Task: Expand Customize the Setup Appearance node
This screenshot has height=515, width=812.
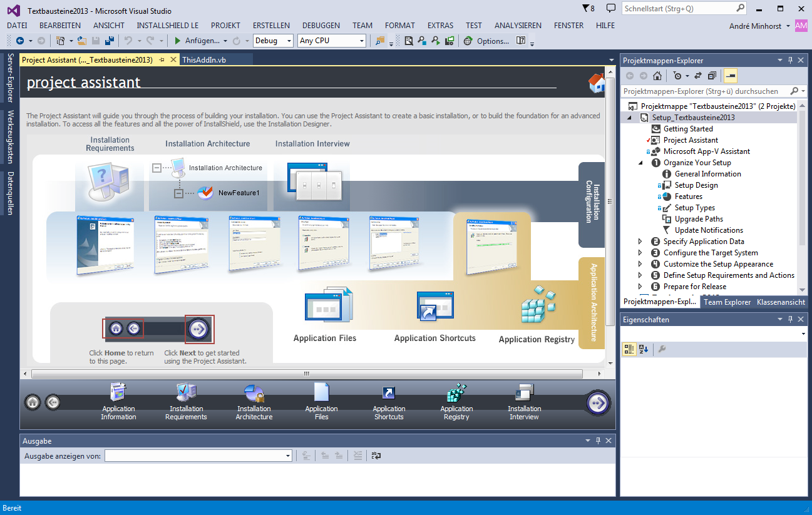Action: pyautogui.click(x=640, y=264)
